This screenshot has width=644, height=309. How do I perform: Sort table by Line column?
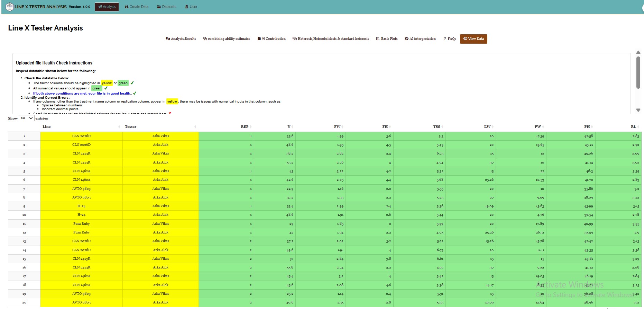tap(81, 127)
